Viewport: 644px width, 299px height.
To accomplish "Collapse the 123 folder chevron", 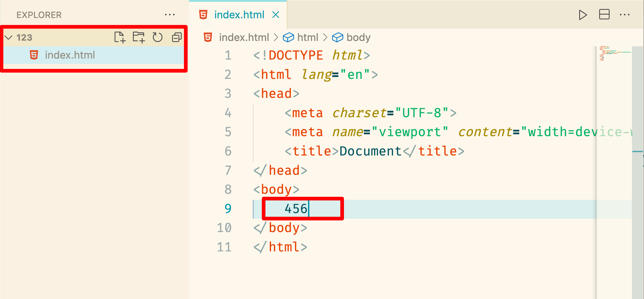I will [9, 37].
